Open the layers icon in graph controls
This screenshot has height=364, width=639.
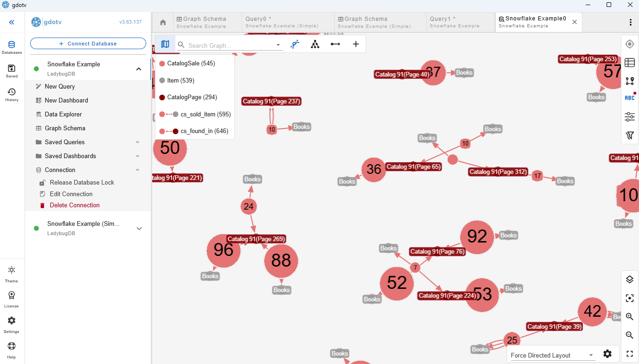(630, 279)
